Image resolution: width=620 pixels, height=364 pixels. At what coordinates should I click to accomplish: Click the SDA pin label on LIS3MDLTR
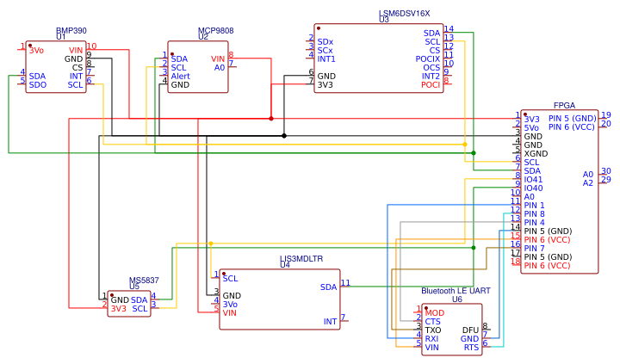pyautogui.click(x=329, y=287)
